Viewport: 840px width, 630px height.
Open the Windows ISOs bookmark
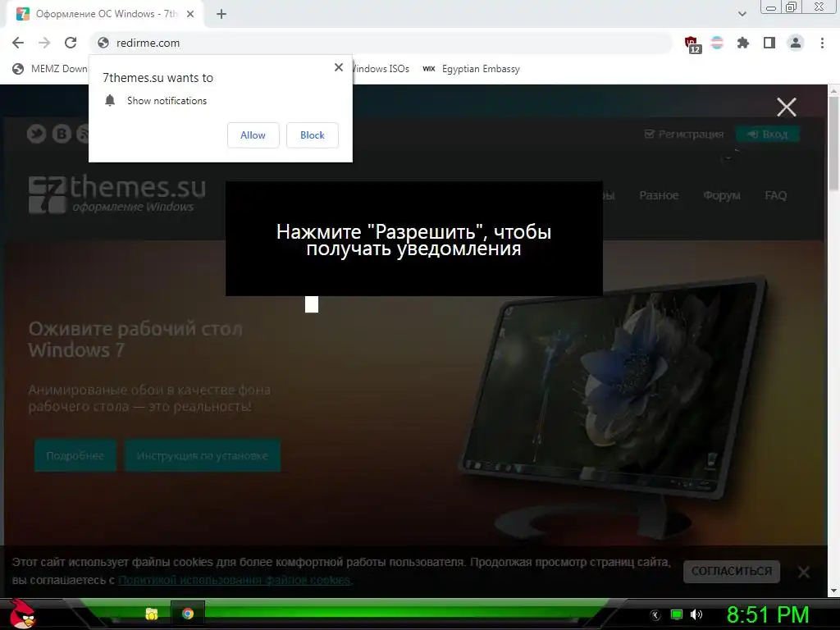[381, 69]
